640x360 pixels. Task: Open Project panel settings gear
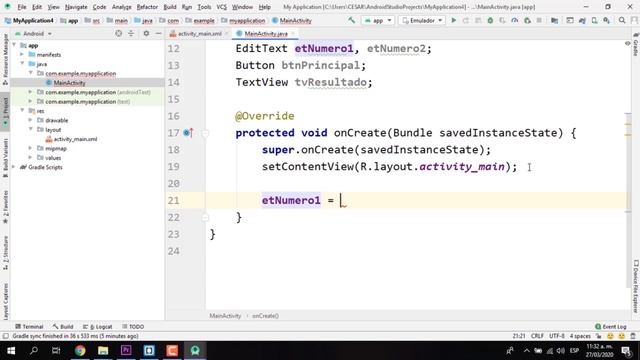[x=146, y=33]
